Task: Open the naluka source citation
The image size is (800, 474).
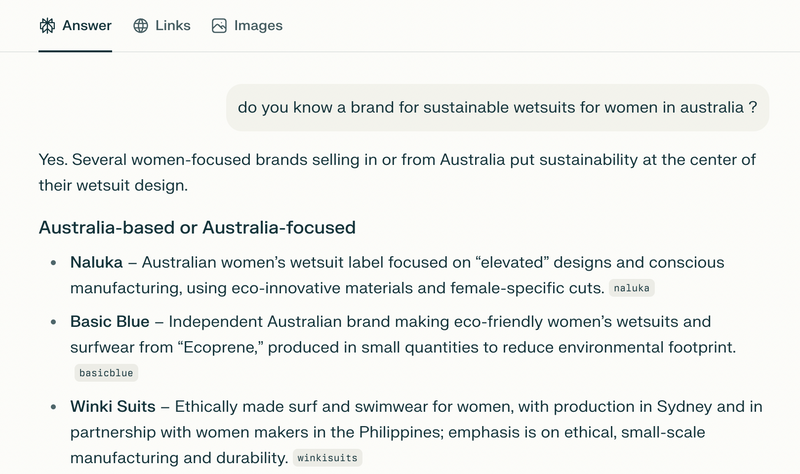Action: click(x=632, y=288)
